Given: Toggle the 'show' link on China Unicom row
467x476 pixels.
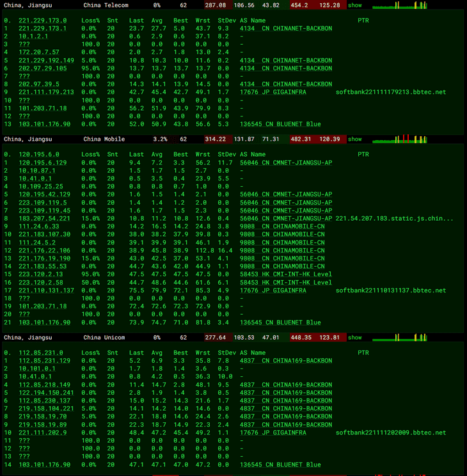Looking at the screenshot, I should tap(354, 338).
